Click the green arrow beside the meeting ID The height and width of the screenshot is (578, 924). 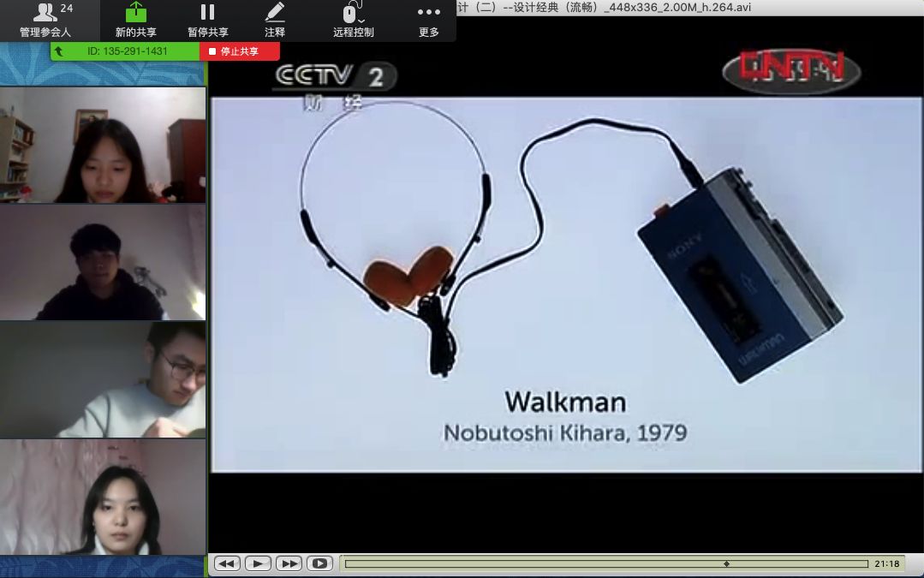pyautogui.click(x=59, y=51)
